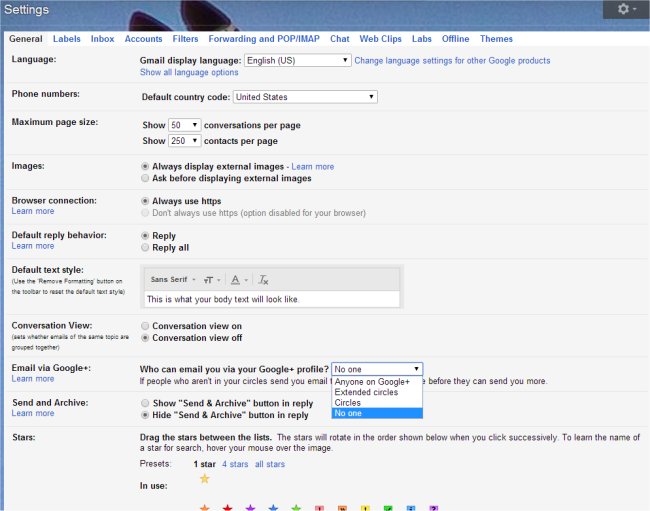The width and height of the screenshot is (650, 511).
Task: Click the green star at the bottom
Action: [296, 508]
